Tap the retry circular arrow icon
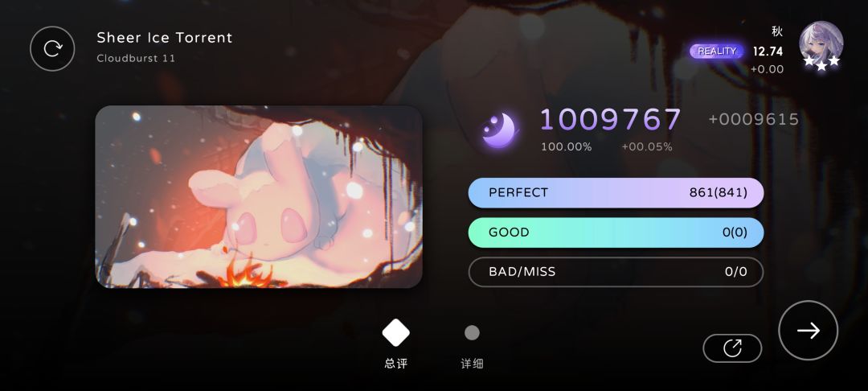Image resolution: width=868 pixels, height=391 pixels. pos(52,49)
